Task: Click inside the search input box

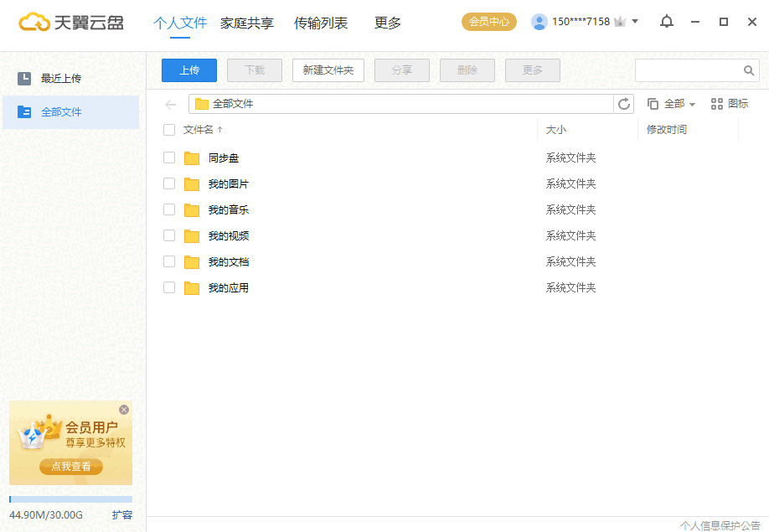Action: [x=687, y=70]
